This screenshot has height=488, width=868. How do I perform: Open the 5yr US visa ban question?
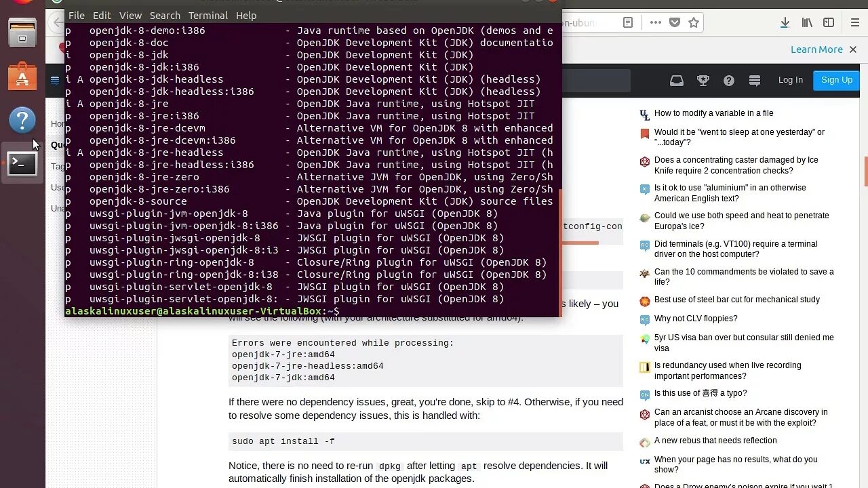coord(744,343)
